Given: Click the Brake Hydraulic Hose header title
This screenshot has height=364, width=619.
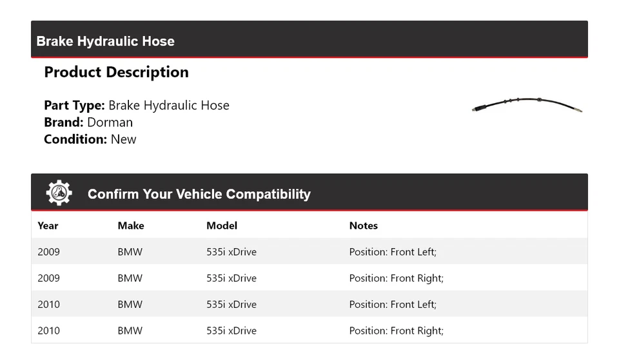Looking at the screenshot, I should click(105, 41).
